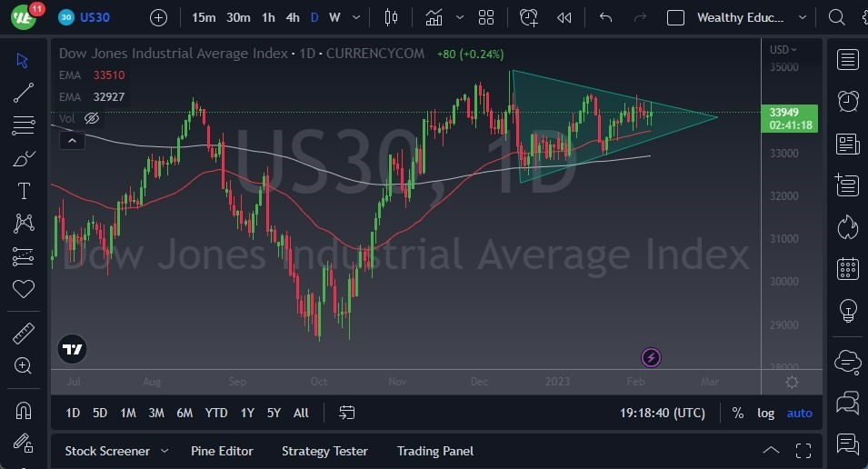
Task: Select the ruler measure tool
Action: coord(24,334)
